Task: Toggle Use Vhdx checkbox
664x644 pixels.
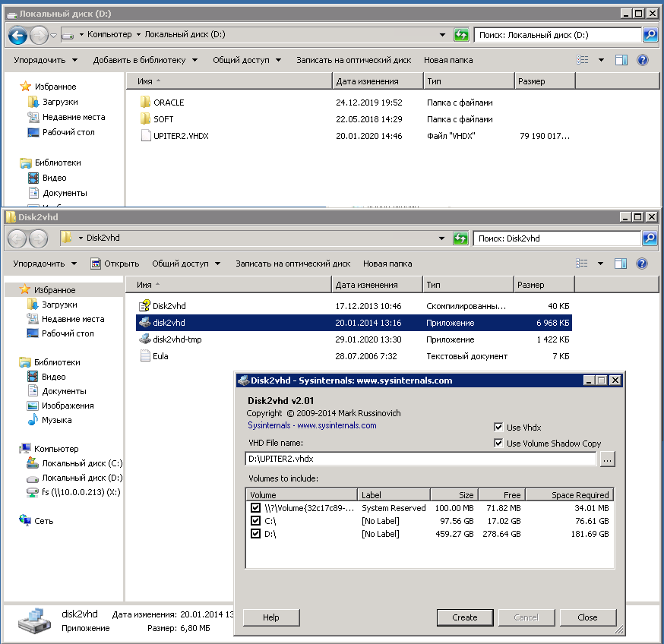Action: click(x=498, y=428)
